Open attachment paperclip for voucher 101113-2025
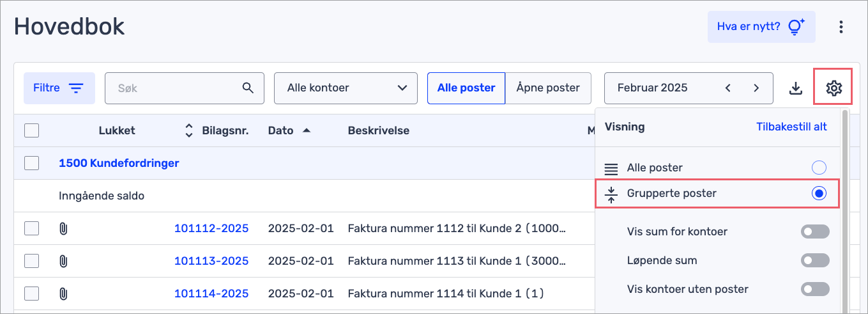 pos(63,260)
